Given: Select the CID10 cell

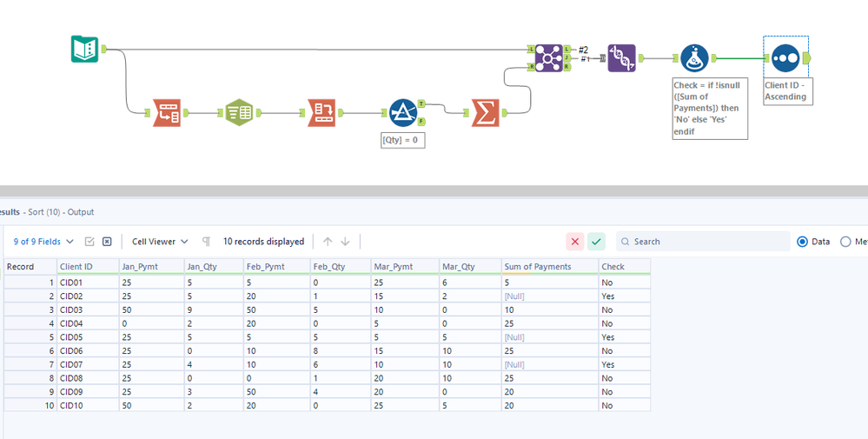Looking at the screenshot, I should [x=88, y=405].
